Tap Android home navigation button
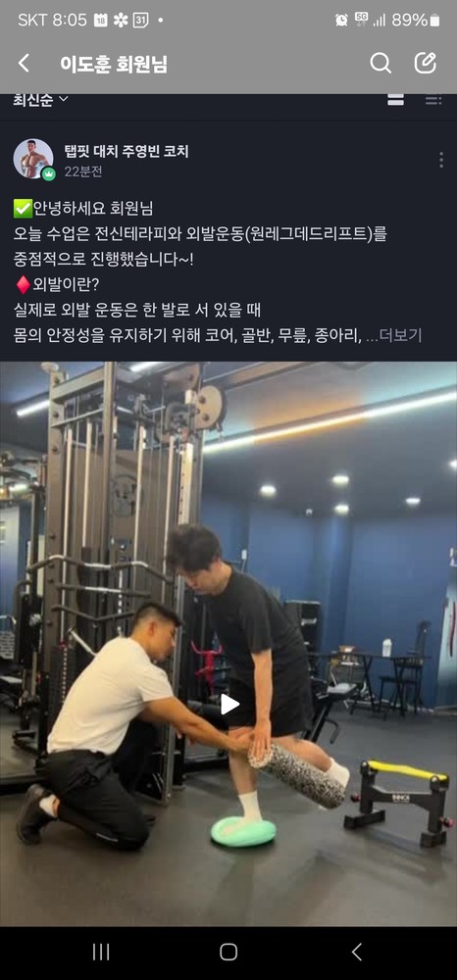The height and width of the screenshot is (980, 457). tap(228, 952)
